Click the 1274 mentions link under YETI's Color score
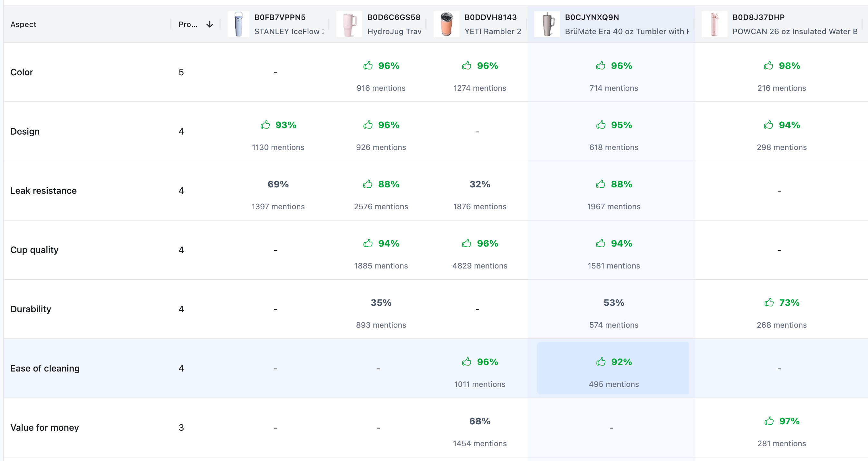 [x=480, y=88]
